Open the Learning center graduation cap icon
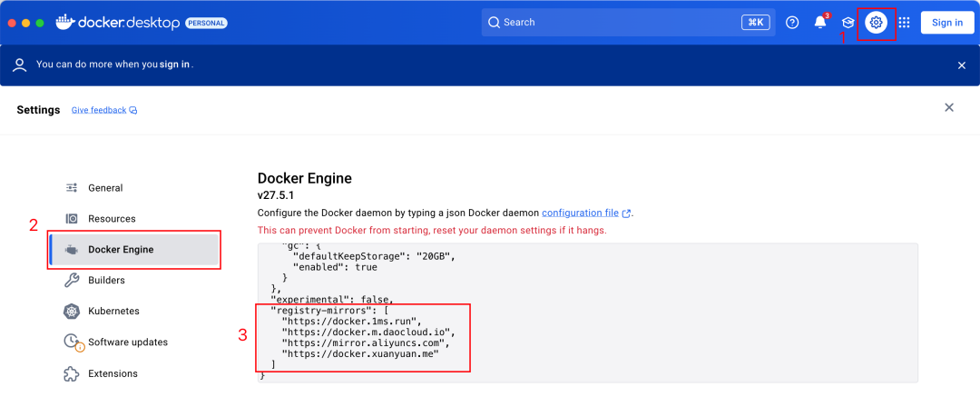Image resolution: width=980 pixels, height=407 pixels. [848, 23]
